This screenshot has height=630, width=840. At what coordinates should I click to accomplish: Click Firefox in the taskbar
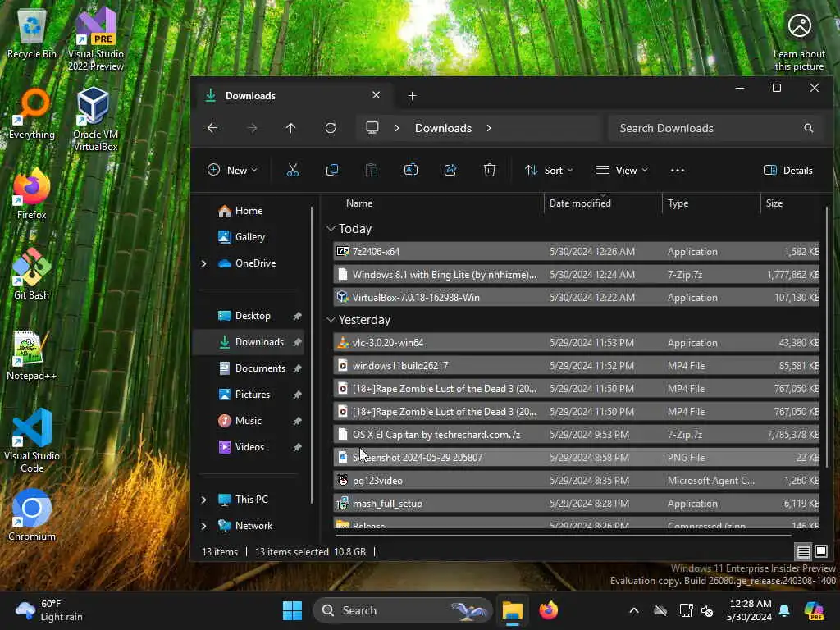click(548, 610)
